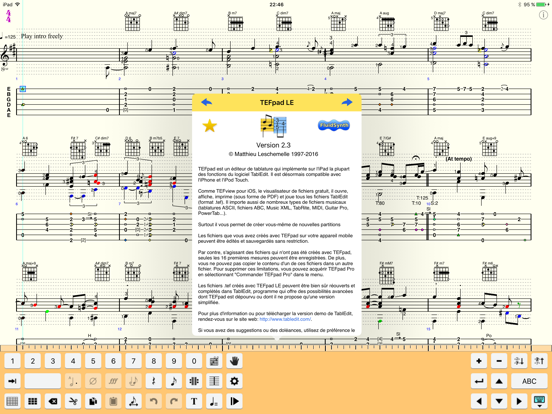
Task: Tap the empty-set symbol button
Action: click(93, 381)
